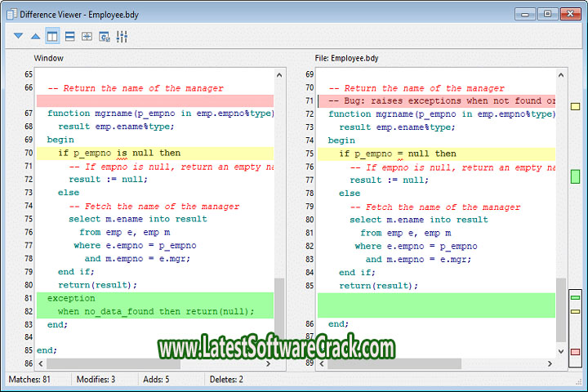
Task: Switch to the horizontal stacked split view
Action: [69, 36]
